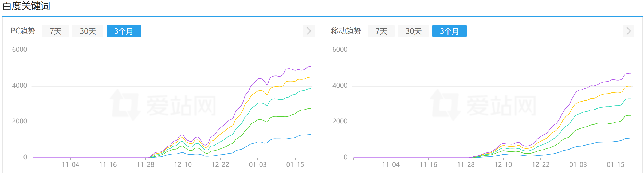
Task: Select 30天 tab in PC趋势 panel
Action: click(88, 31)
